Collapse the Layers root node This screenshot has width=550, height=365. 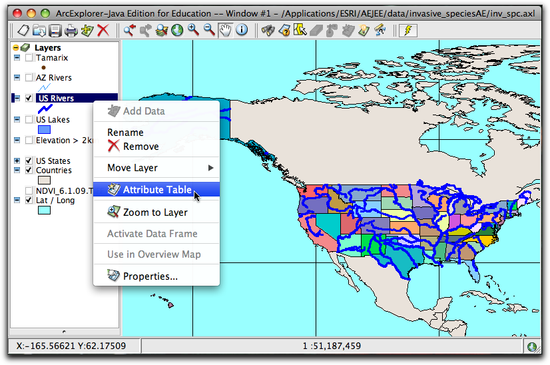pos(16,48)
